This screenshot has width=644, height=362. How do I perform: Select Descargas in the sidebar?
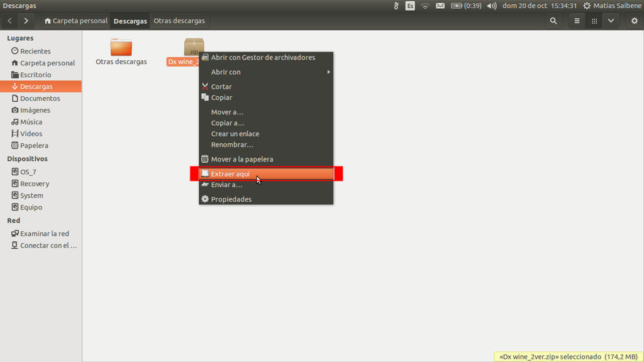click(x=41, y=87)
